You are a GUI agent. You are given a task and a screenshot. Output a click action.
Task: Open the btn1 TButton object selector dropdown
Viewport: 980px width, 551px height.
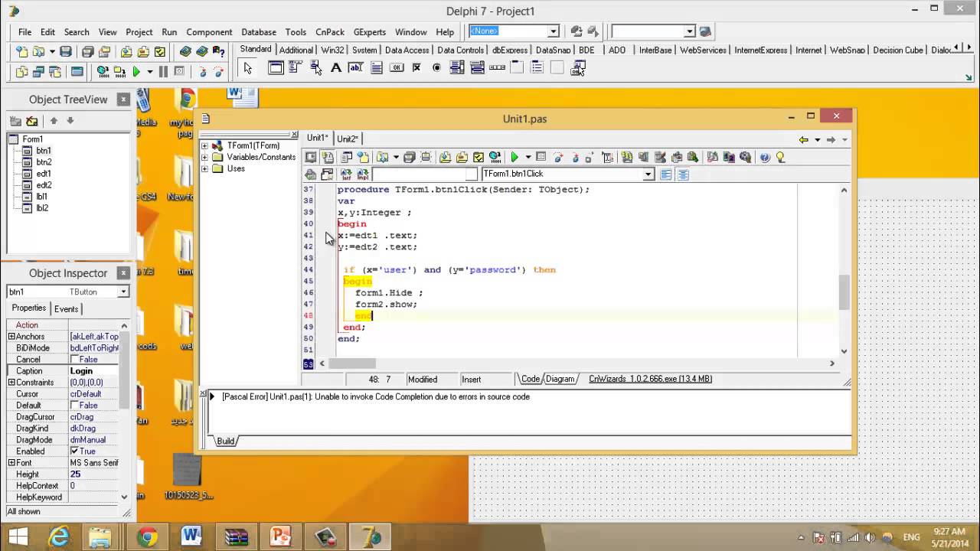[x=123, y=292]
